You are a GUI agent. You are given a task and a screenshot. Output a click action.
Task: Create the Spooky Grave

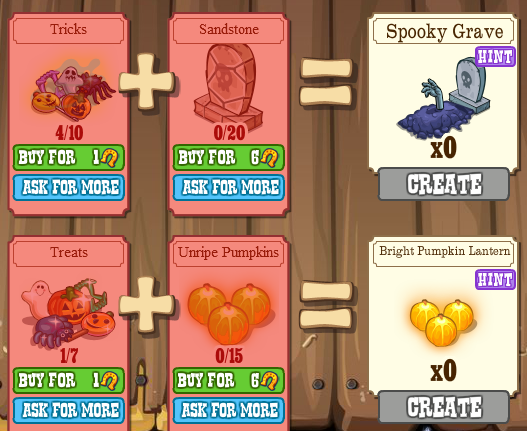coord(444,184)
